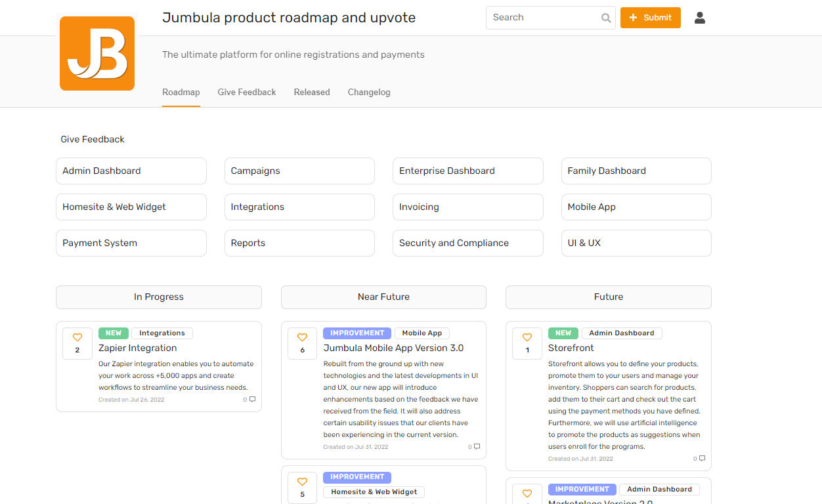Upvote Storefront with the heart icon
Viewport: 822px width, 504px height.
coord(527,337)
